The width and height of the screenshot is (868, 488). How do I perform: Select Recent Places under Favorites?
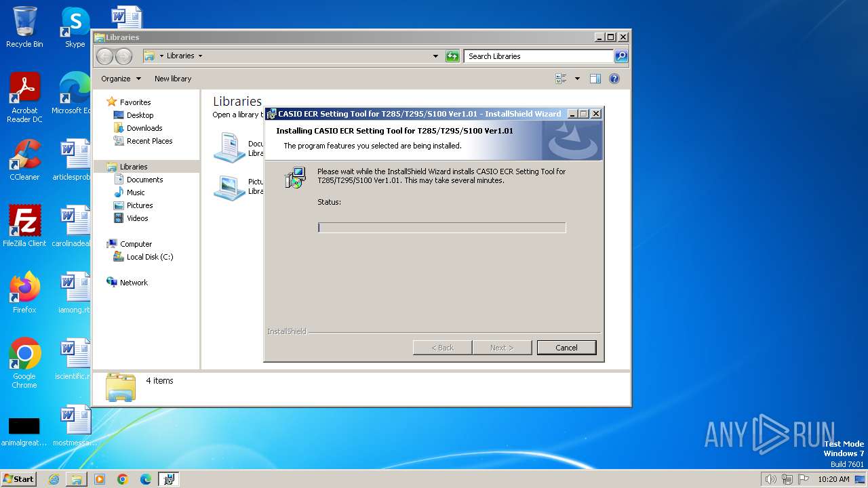(149, 141)
